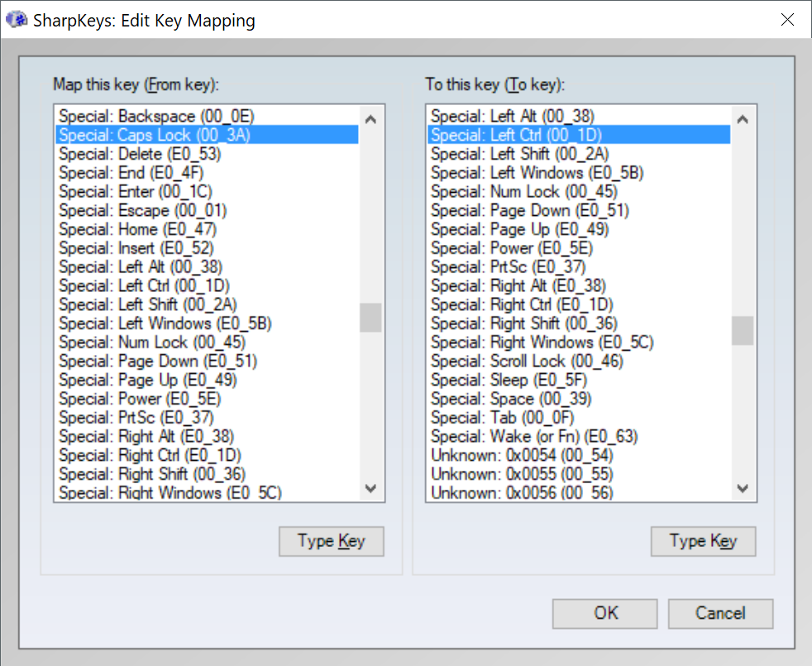Image resolution: width=812 pixels, height=666 pixels.
Task: Select Unknown: 0x0054 in To key list
Action: point(579,454)
